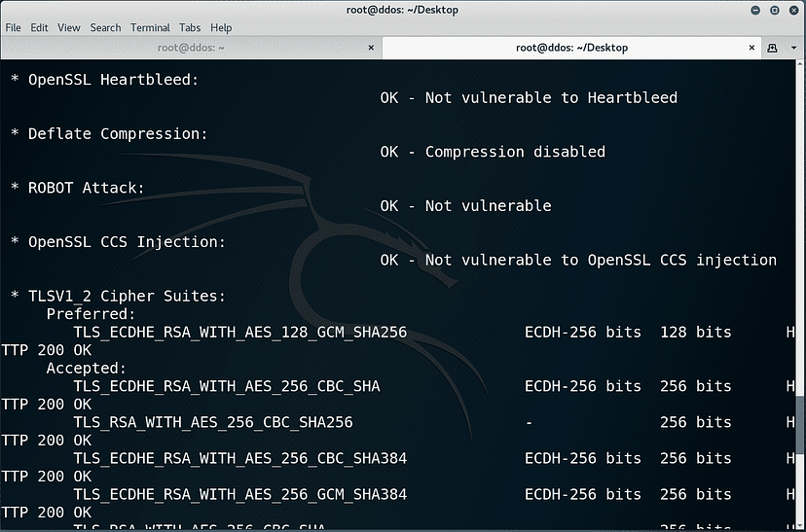Close the root@ddos: ~ tab
Viewport: 806px width, 532px height.
coord(371,48)
